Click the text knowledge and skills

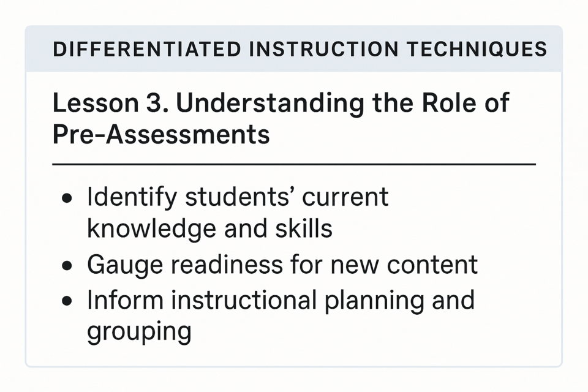[209, 228]
